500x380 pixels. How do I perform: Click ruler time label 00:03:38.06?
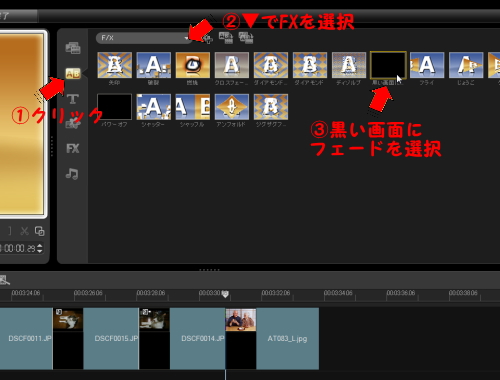(463, 293)
